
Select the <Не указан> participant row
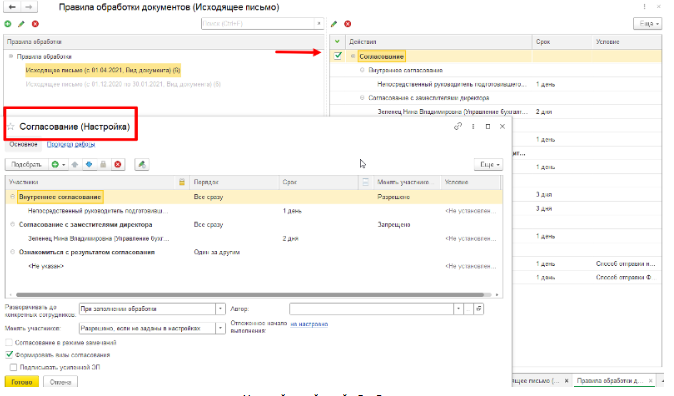pyautogui.click(x=254, y=266)
